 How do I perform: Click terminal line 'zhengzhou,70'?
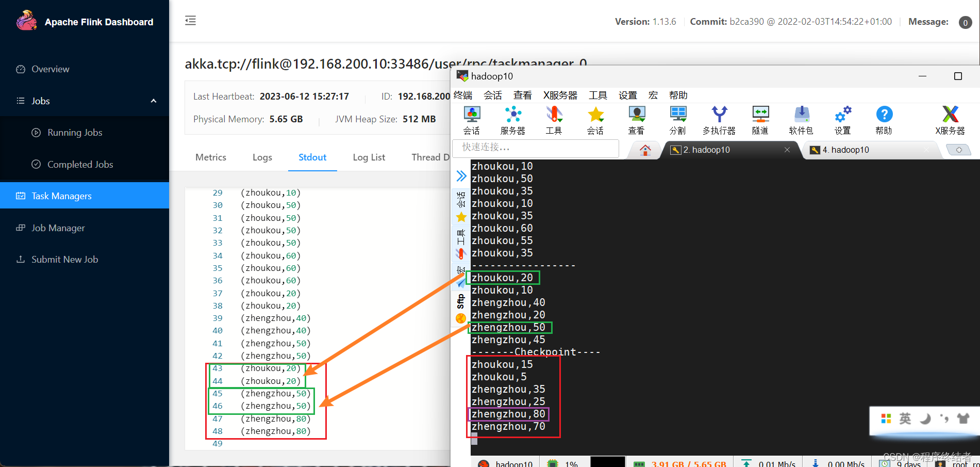click(508, 426)
